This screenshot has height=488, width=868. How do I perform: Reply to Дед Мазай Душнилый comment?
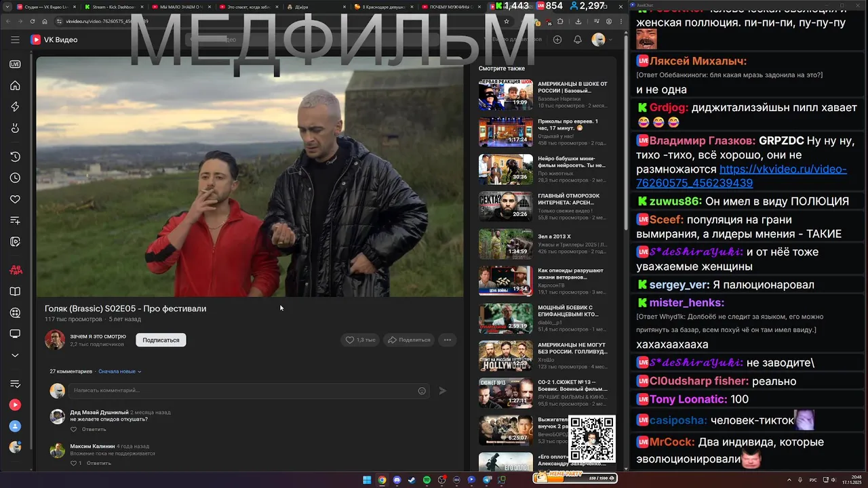(94, 429)
